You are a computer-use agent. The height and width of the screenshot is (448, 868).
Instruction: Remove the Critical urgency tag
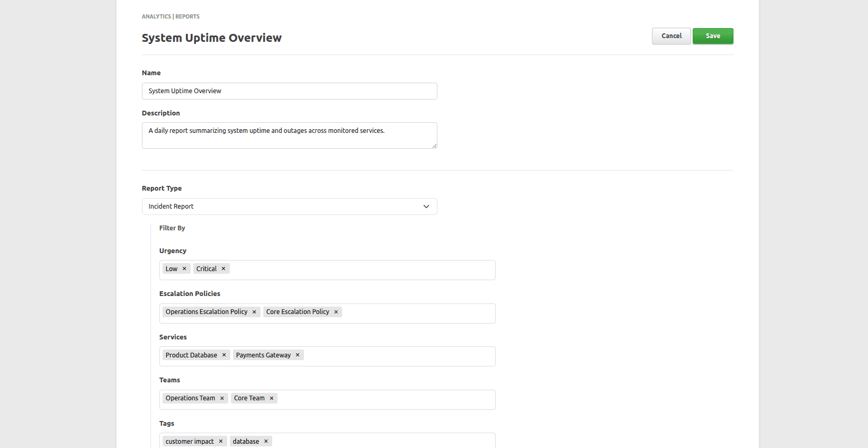pos(223,269)
